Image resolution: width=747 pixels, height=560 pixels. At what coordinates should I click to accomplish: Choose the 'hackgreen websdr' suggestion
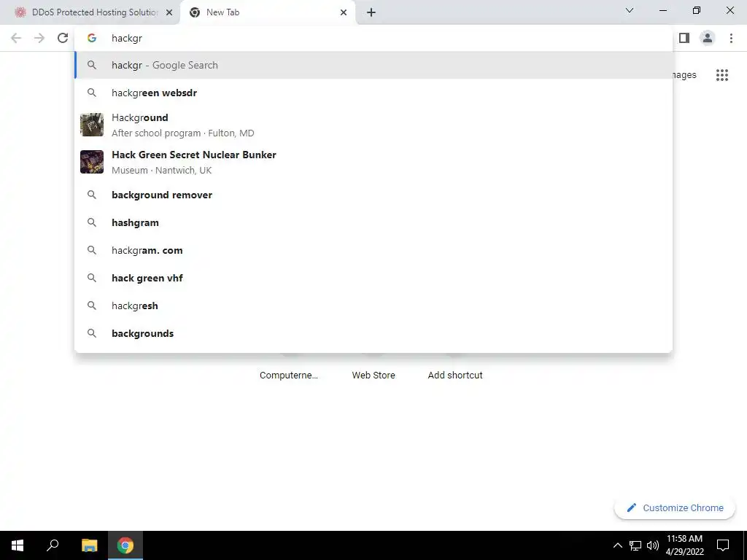point(373,93)
